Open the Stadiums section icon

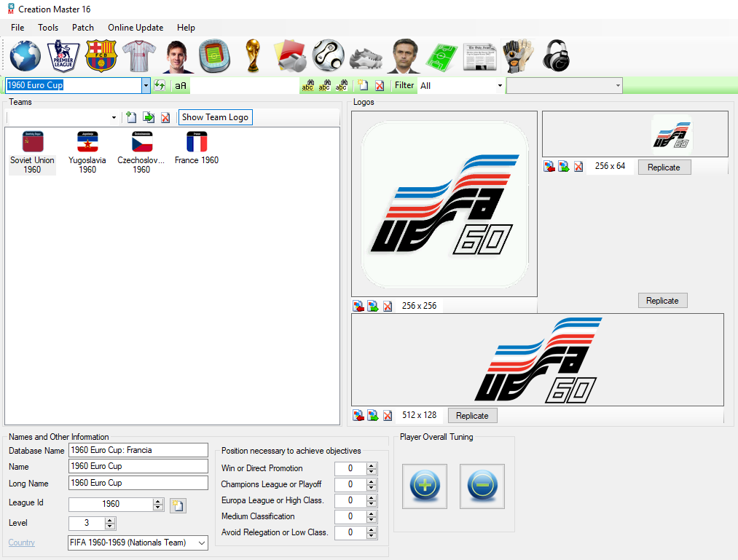pyautogui.click(x=215, y=56)
